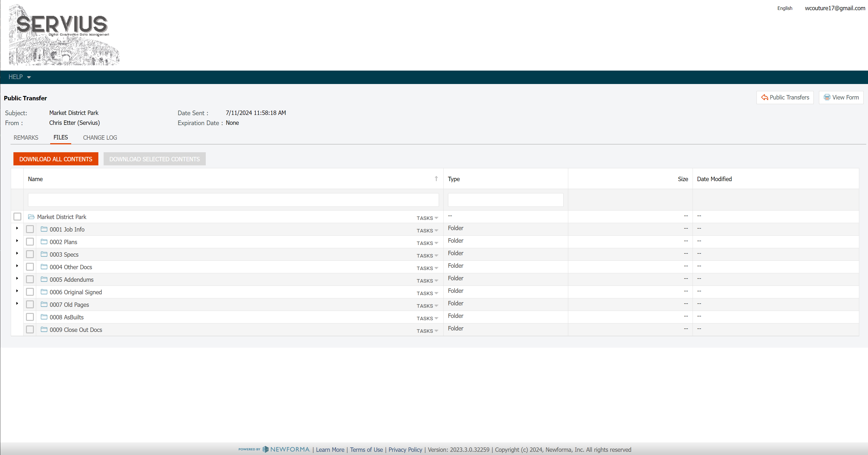Click the Name filter text field
The image size is (868, 455).
click(x=233, y=200)
